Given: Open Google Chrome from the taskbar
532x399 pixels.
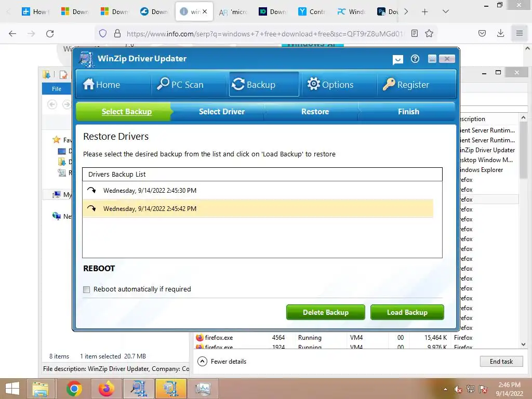Looking at the screenshot, I should 74,389.
